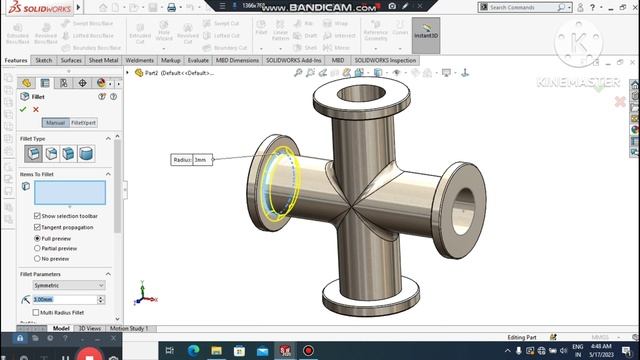Image resolution: width=640 pixels, height=360 pixels.
Task: Open View Orientation cube icon
Action: [359, 73]
